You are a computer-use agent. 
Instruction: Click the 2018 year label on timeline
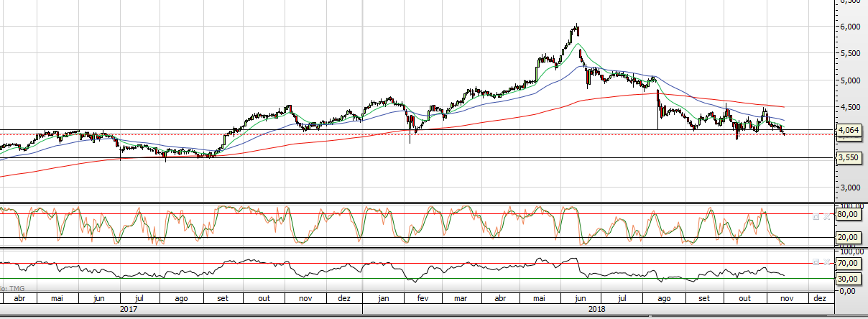click(595, 310)
